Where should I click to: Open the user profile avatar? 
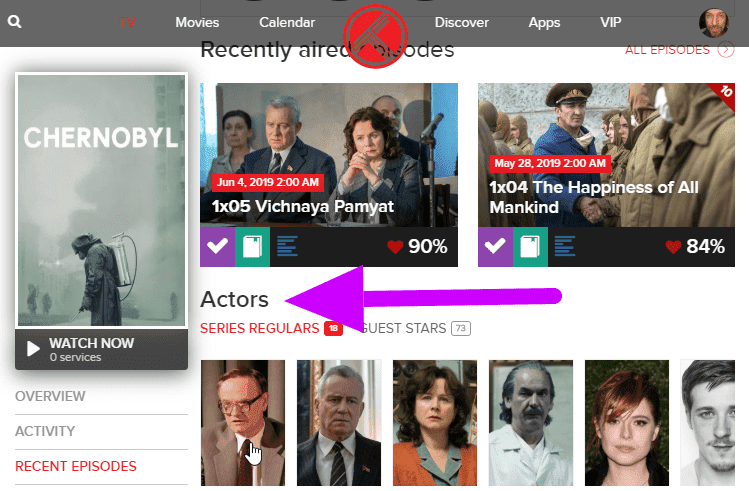714,22
